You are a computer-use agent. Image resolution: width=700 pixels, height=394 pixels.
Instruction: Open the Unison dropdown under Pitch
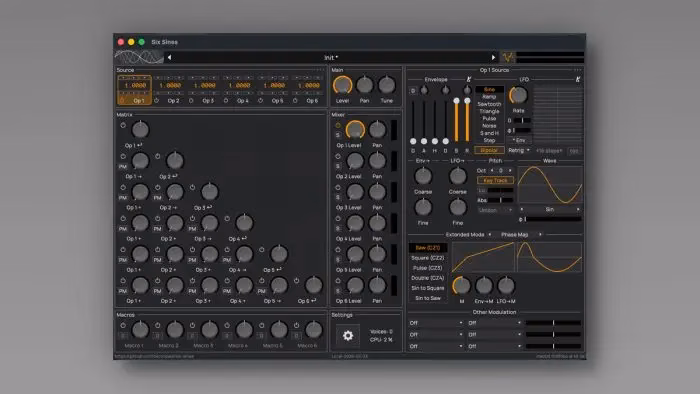click(495, 210)
